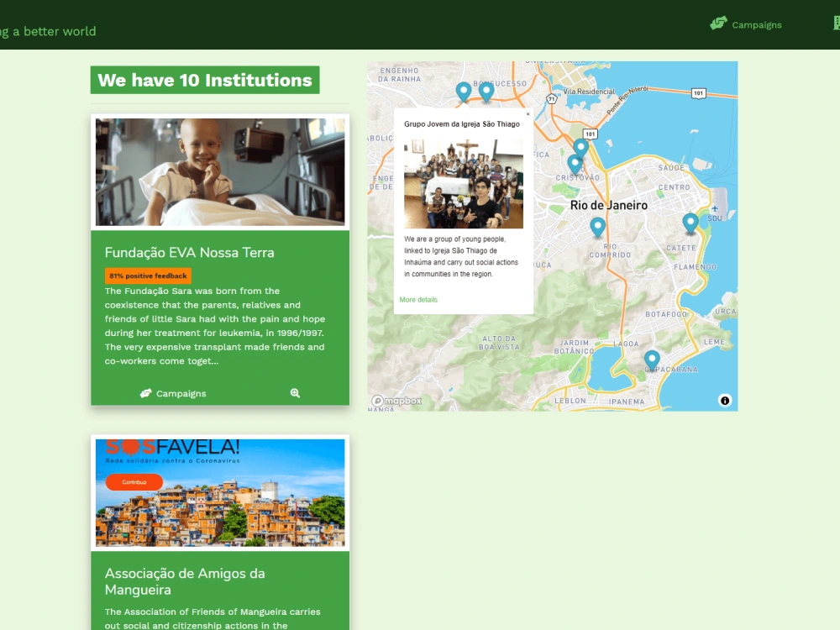Screen dimensions: 840x630
Task: Click the Botafogo label on the map
Action: click(x=666, y=314)
